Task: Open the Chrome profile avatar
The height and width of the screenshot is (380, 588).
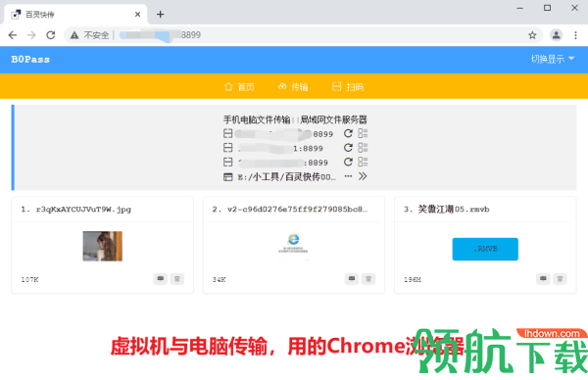Action: (x=556, y=35)
